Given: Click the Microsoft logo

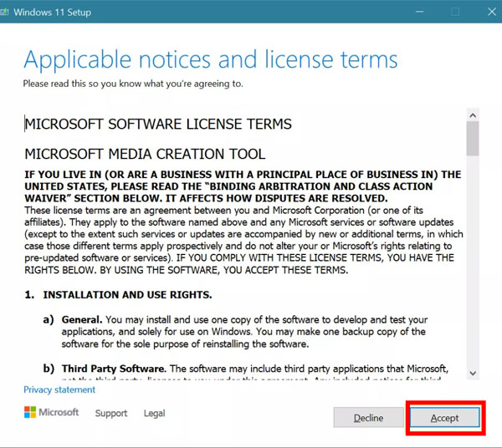Looking at the screenshot, I should click(51, 412).
